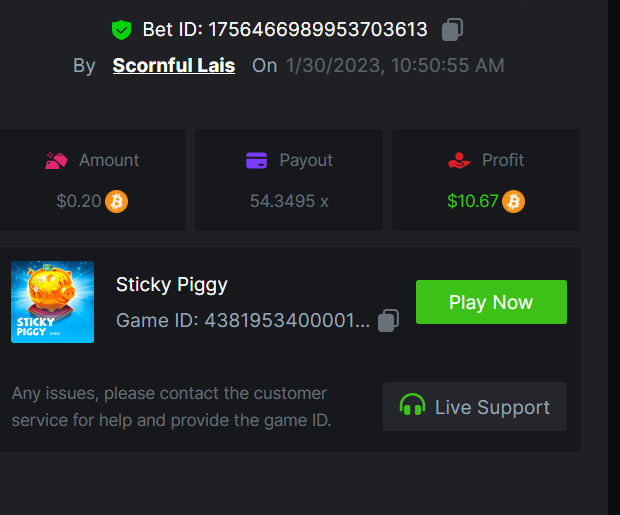
Task: Click the 54.3495 x payout value
Action: pyautogui.click(x=289, y=202)
